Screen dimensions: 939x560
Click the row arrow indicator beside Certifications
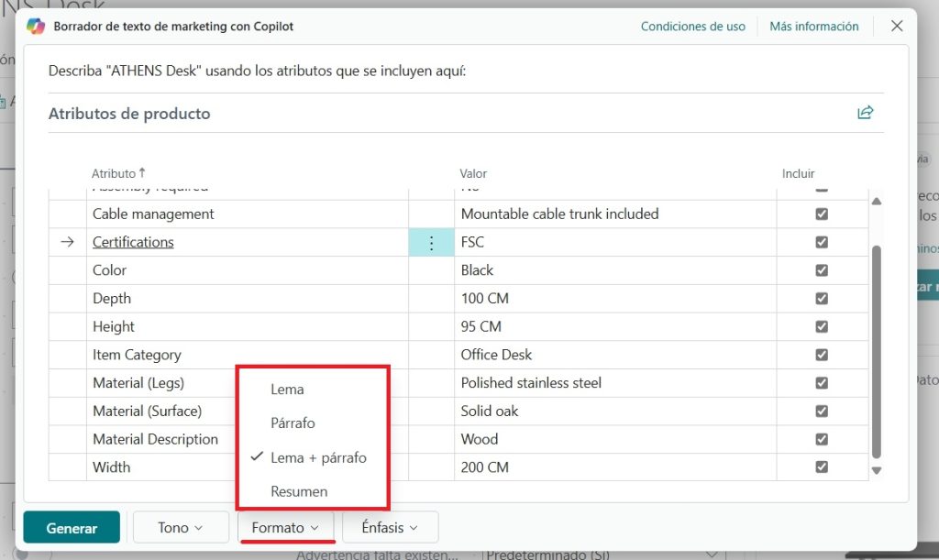pyautogui.click(x=68, y=242)
